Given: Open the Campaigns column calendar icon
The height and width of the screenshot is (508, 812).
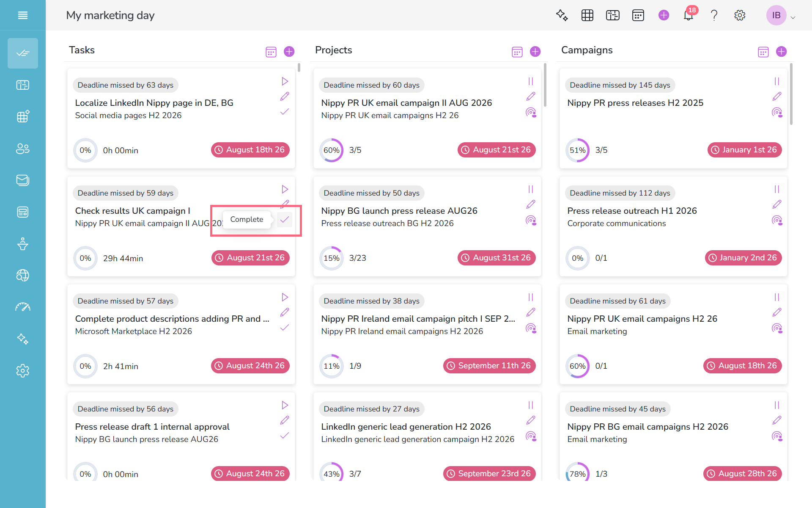Looking at the screenshot, I should pyautogui.click(x=763, y=52).
